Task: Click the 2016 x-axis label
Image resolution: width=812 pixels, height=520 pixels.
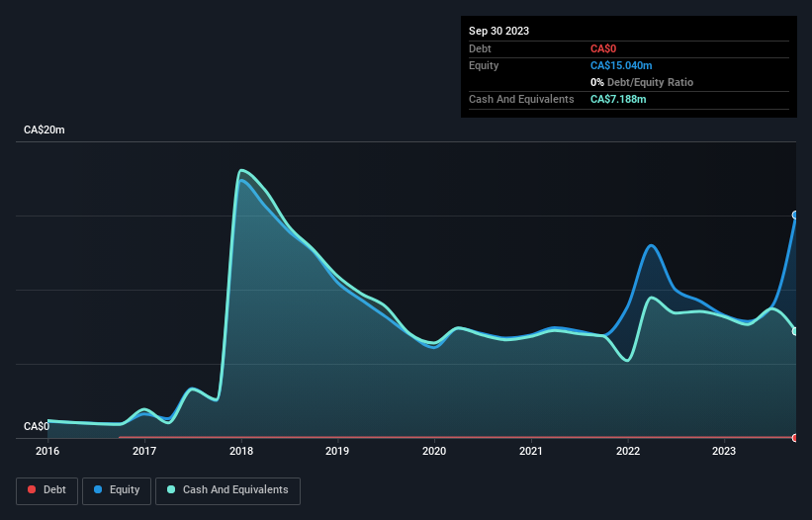Action: 47,451
